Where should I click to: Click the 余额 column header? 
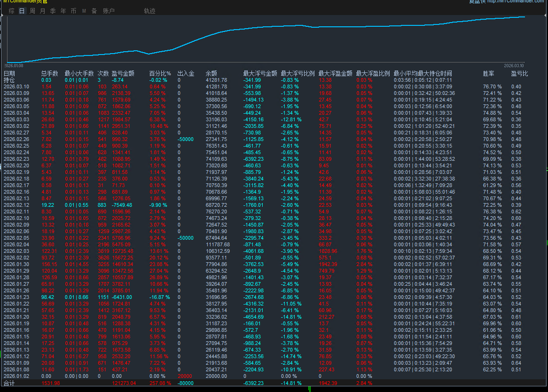tap(211, 73)
